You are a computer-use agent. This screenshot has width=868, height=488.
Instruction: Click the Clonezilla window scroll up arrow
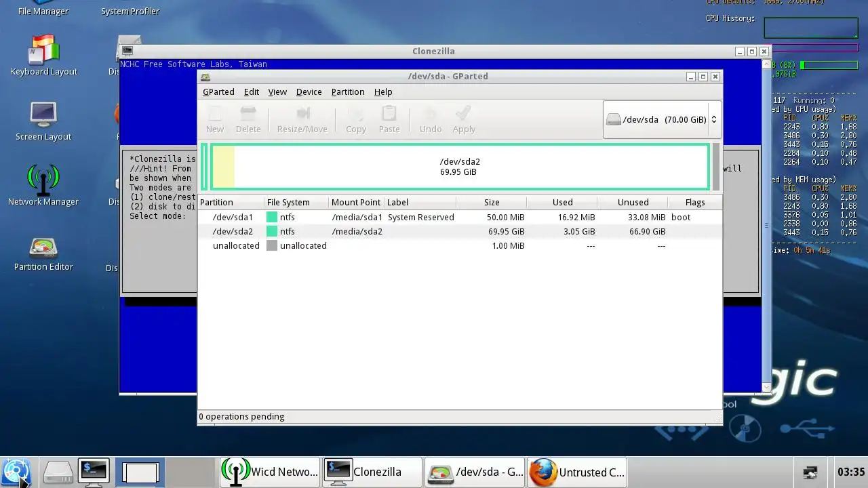766,64
